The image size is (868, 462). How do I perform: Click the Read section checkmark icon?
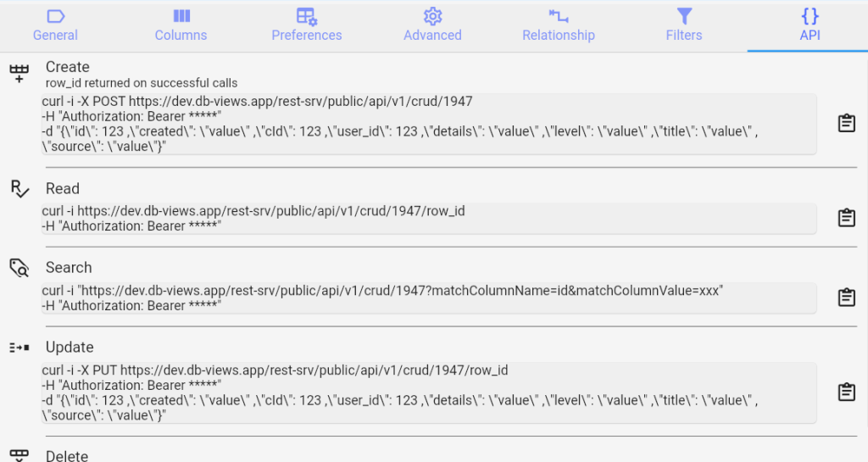coord(19,188)
